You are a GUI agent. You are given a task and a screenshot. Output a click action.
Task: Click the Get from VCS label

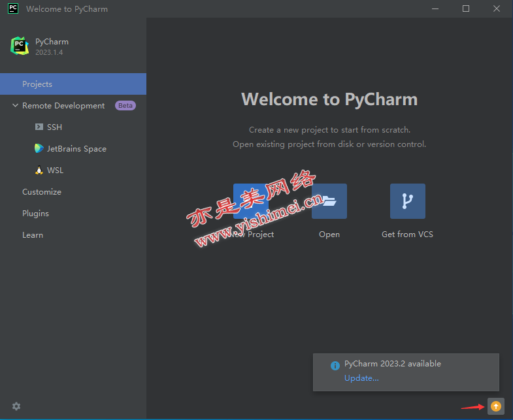(407, 234)
